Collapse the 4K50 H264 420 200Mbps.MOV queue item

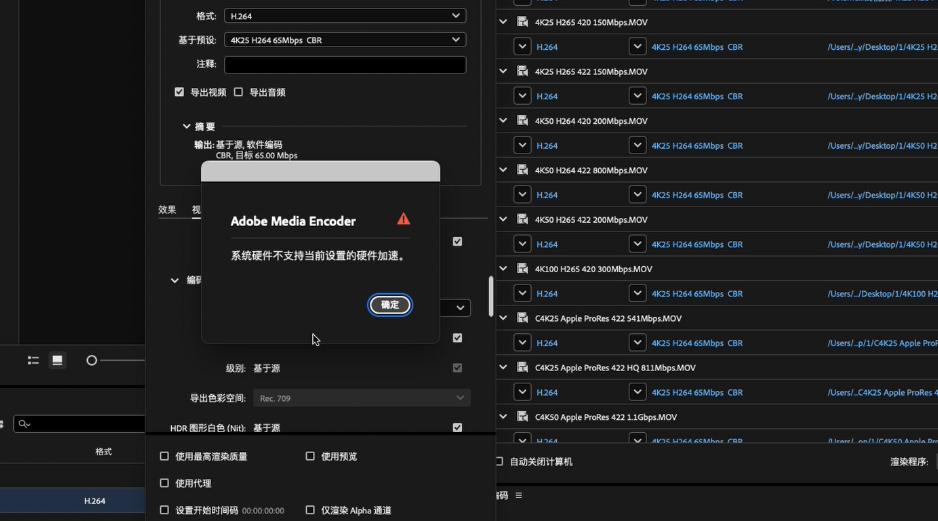504,121
